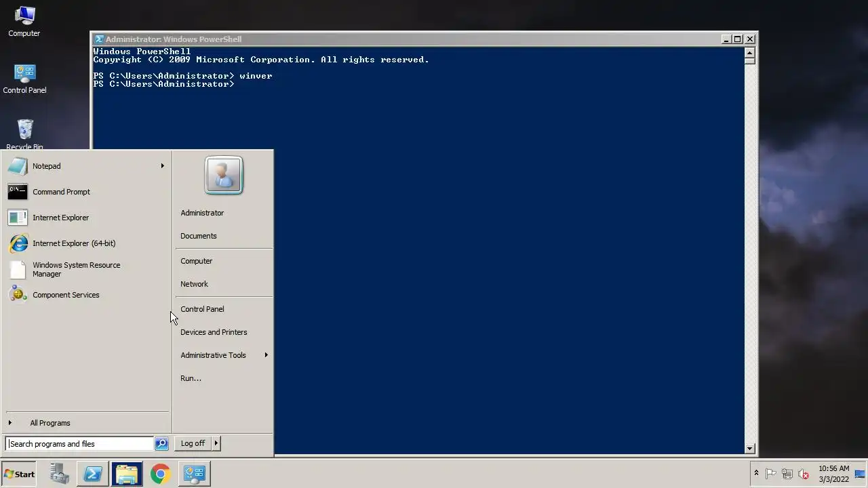Viewport: 868px width, 488px height.
Task: Open Notepad from the Start menu
Action: tap(86, 166)
